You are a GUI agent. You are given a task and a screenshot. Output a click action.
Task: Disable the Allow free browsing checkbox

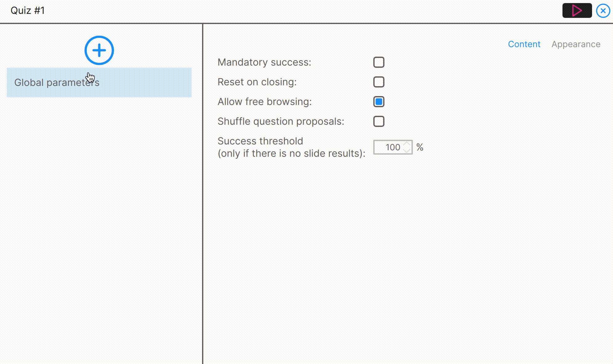coord(379,102)
